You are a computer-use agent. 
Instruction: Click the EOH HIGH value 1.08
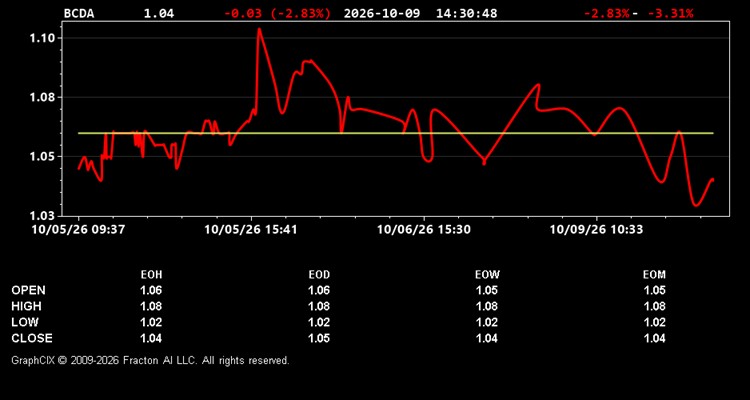click(151, 306)
